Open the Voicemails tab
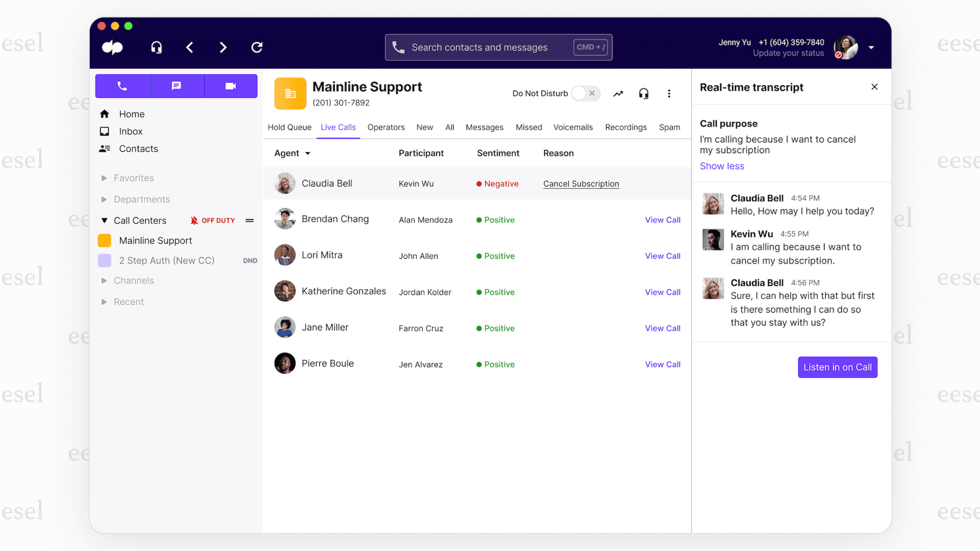The image size is (980, 551). point(573,127)
